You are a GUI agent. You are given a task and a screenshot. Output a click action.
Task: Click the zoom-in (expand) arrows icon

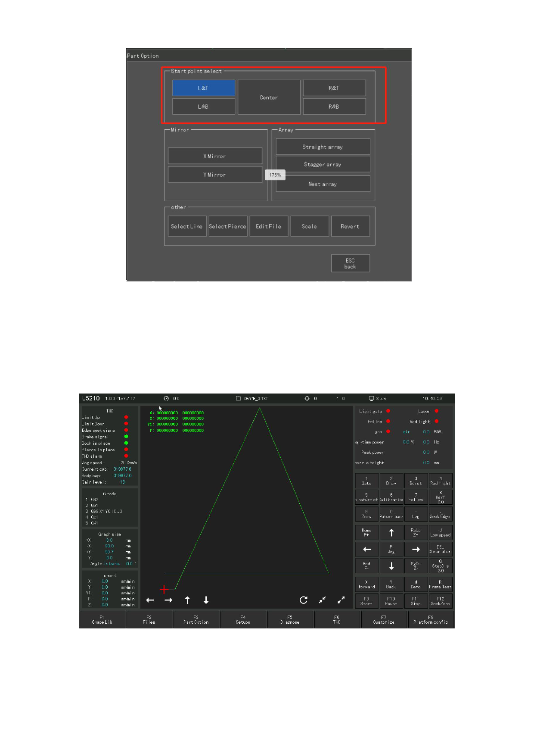341,600
